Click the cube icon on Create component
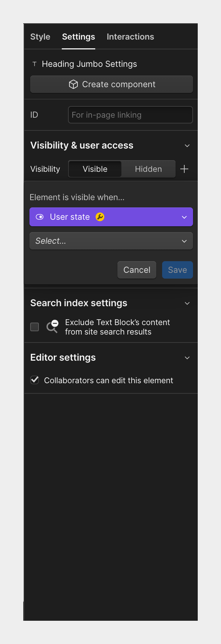Image resolution: width=221 pixels, height=644 pixels. tap(73, 84)
